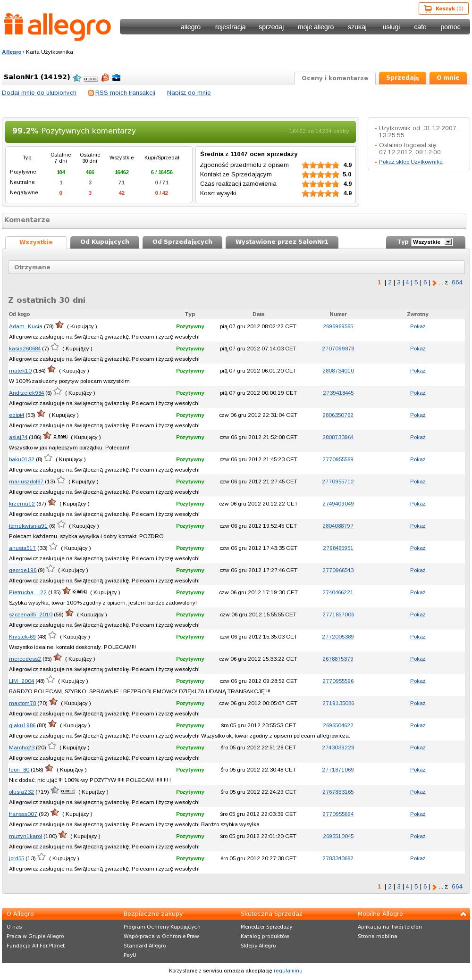Viewport: 472px width, 980px height.
Task: Switch to the Sprzedaję tab
Action: click(x=403, y=78)
